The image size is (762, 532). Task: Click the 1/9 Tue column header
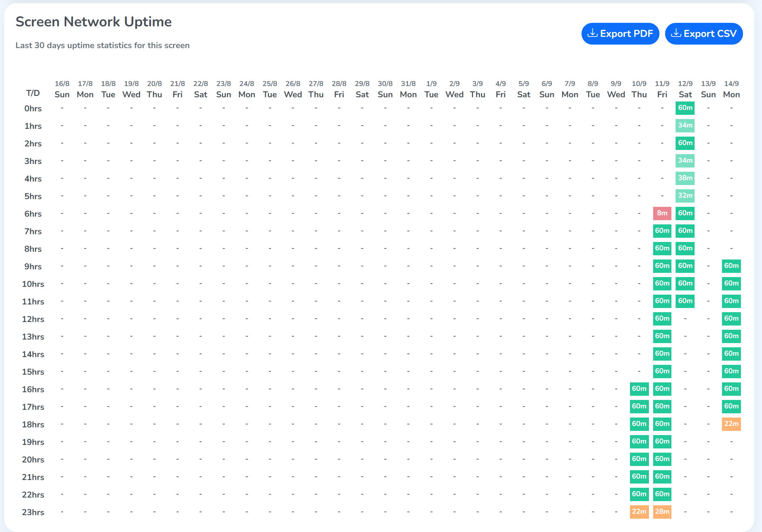(431, 89)
